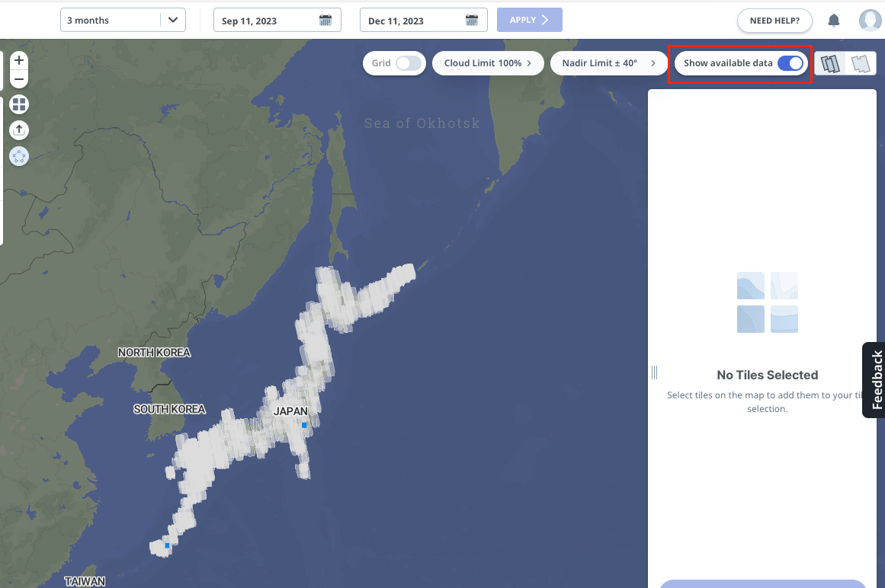This screenshot has width=885, height=588.
Task: Enable the Grid toggle
Action: click(x=409, y=63)
